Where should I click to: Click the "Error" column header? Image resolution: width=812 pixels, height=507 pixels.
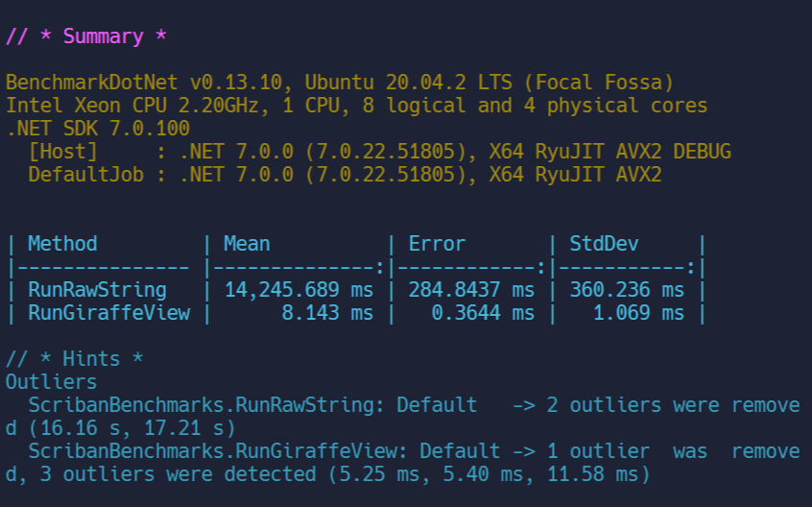coord(437,243)
